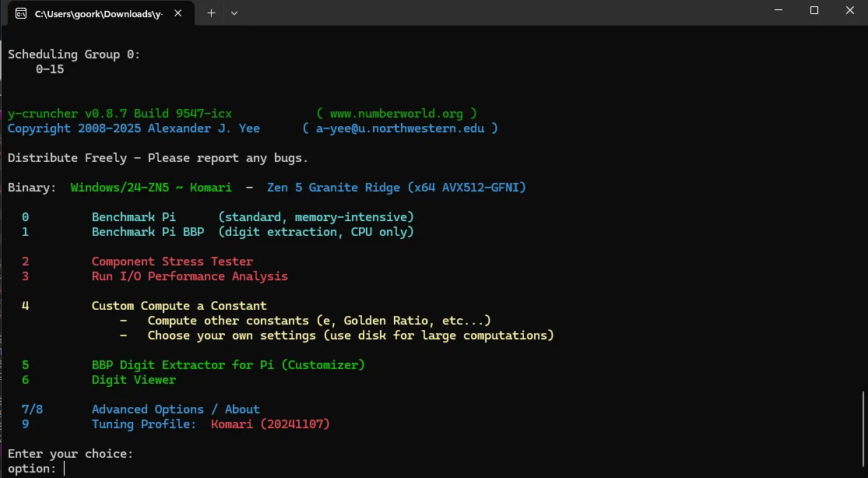Click 'Advanced Options / About' text
Screen dimensions: 868x478
pyautogui.click(x=175, y=409)
